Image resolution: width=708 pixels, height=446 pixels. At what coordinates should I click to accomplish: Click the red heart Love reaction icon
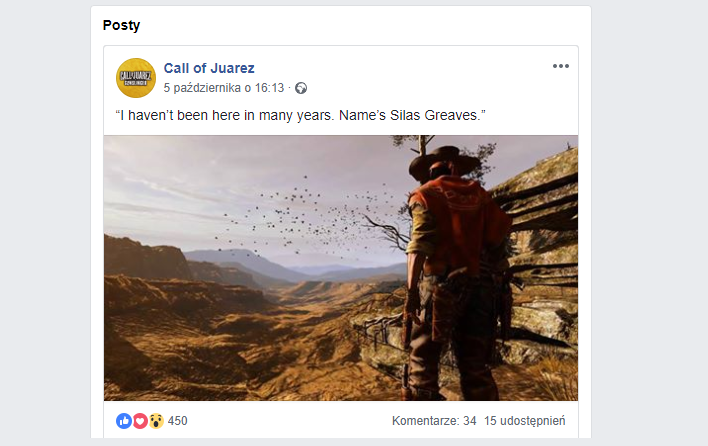tap(140, 421)
